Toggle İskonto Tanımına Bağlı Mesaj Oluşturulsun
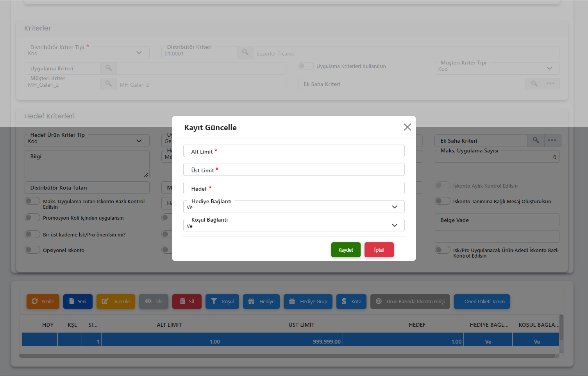 pyautogui.click(x=443, y=201)
